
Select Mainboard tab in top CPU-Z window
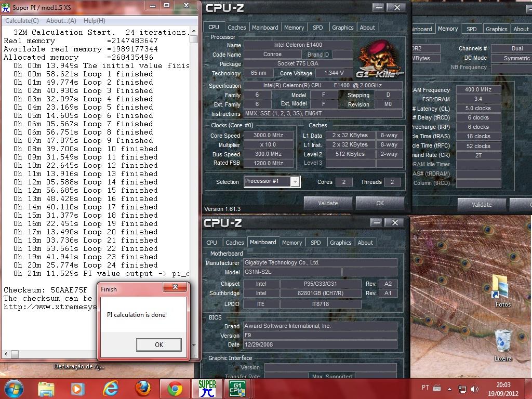pyautogui.click(x=265, y=28)
